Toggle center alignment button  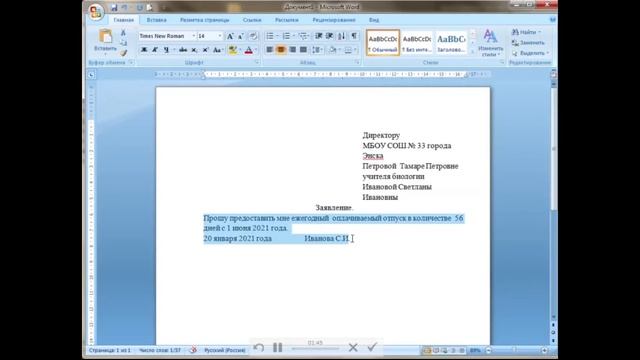coord(281,50)
